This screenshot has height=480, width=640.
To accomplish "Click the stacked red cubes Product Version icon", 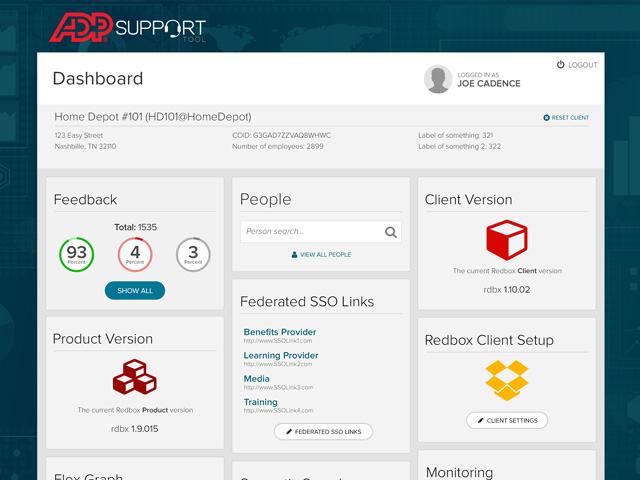I will (135, 377).
